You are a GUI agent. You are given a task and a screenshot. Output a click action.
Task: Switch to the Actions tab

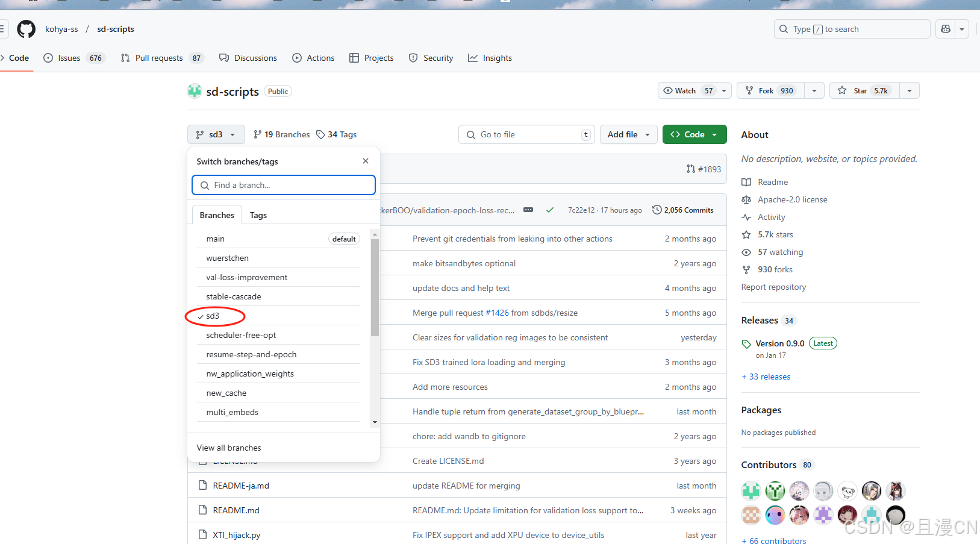pos(313,58)
